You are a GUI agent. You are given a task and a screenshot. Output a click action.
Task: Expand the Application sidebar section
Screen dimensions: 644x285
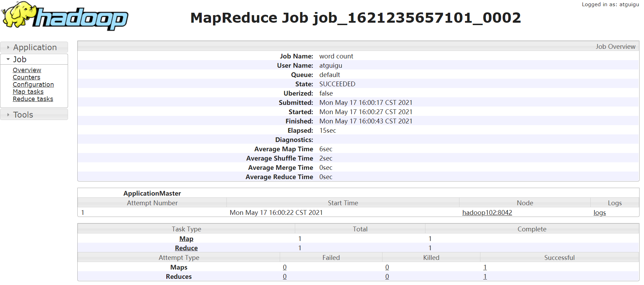pos(34,47)
